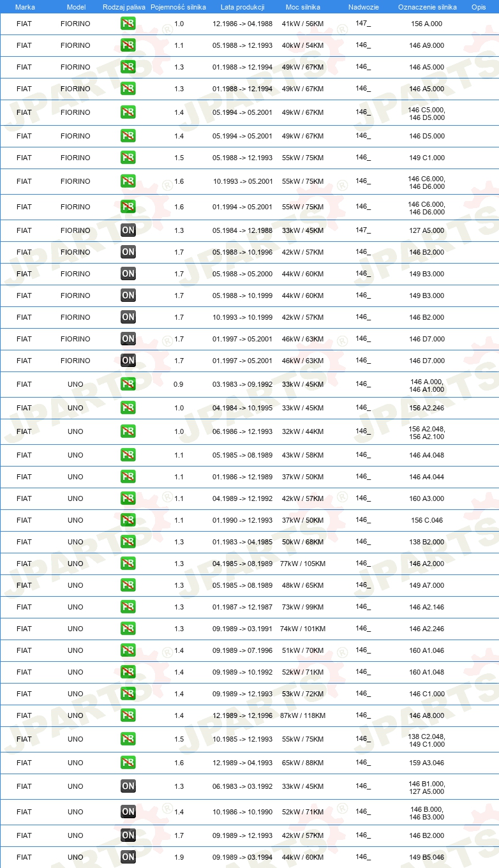Click petrol icon in Fiorino 1.6 01.1994 row
The width and height of the screenshot is (499, 868).
[x=128, y=207]
